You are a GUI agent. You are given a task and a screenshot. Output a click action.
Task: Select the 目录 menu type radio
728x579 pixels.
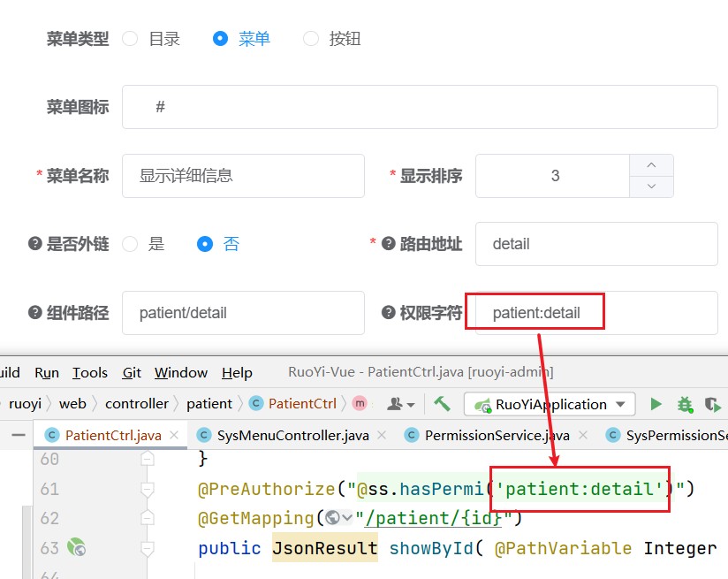(x=130, y=39)
